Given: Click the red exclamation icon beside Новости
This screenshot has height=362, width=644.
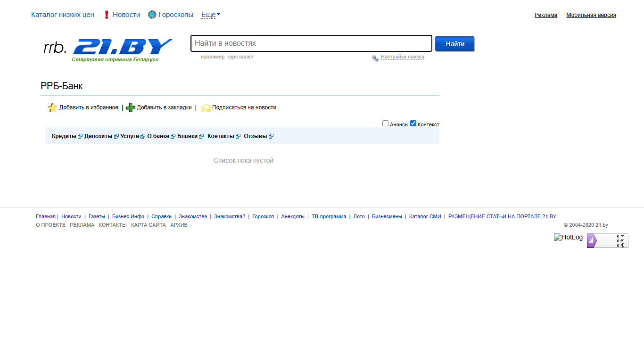Looking at the screenshot, I should [x=107, y=15].
